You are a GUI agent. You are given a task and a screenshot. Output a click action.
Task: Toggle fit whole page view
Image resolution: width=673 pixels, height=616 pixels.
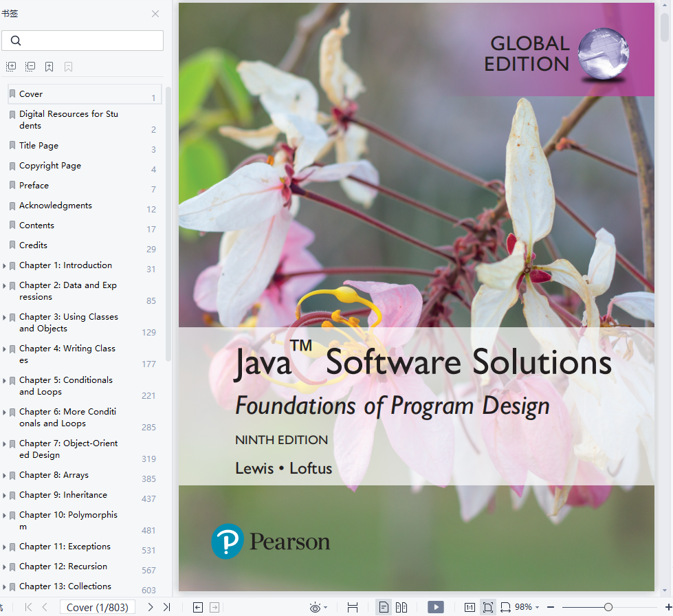[x=488, y=608]
